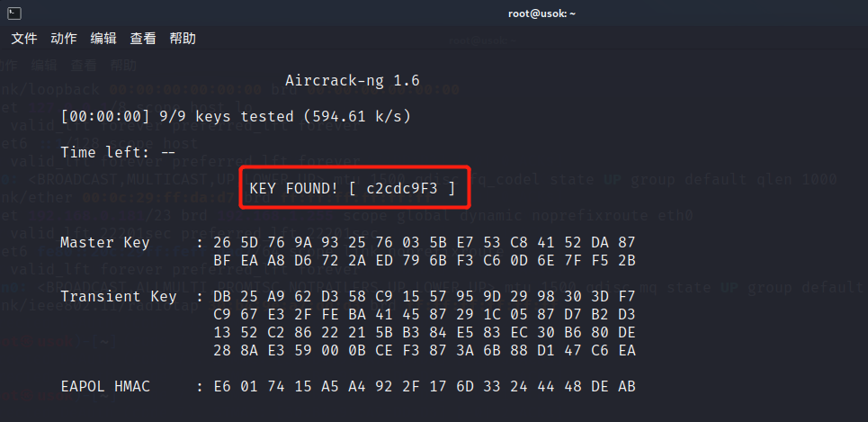The height and width of the screenshot is (422, 868).
Task: Open the 帮助 menu
Action: pos(183,39)
